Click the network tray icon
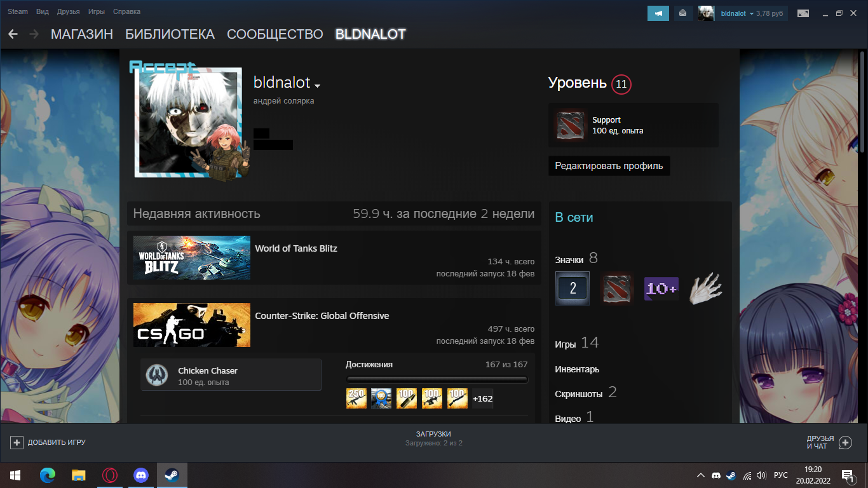Viewport: 868px width, 488px height. click(x=747, y=475)
